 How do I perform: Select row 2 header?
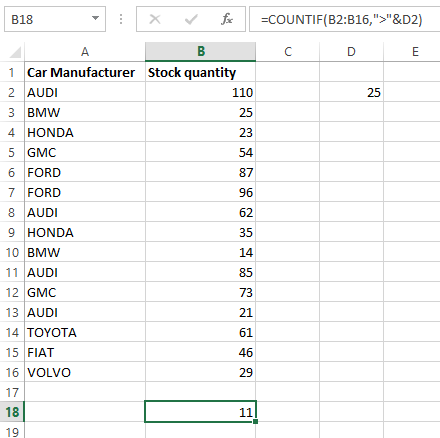click(12, 92)
